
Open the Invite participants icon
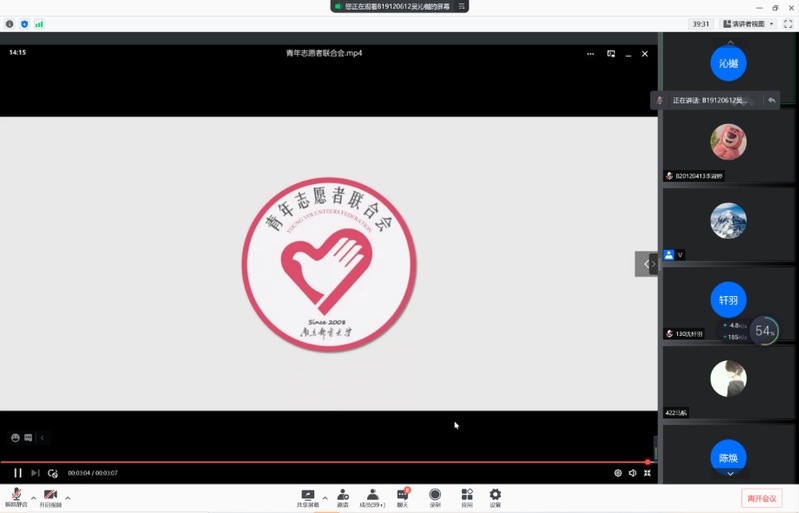point(343,496)
